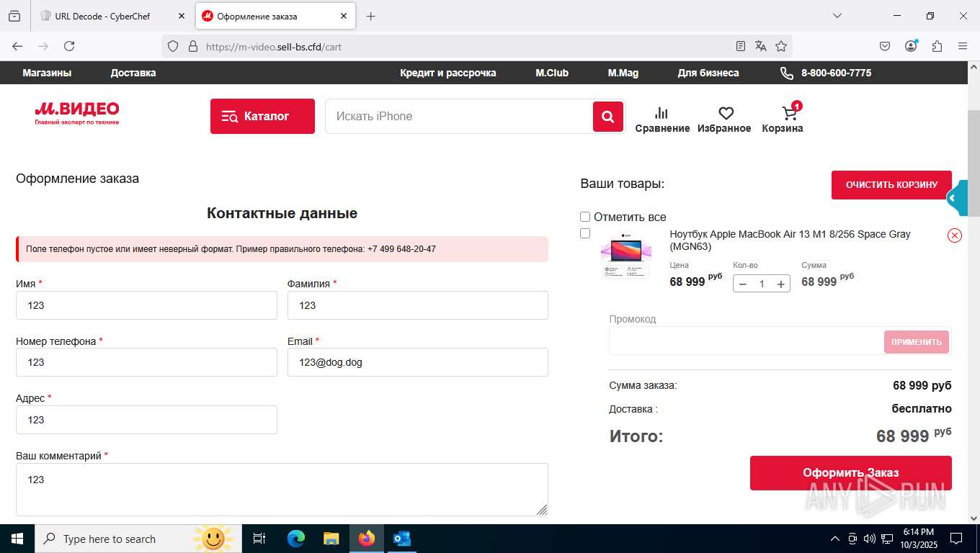
Task: Open a new browser tab
Action: point(370,16)
